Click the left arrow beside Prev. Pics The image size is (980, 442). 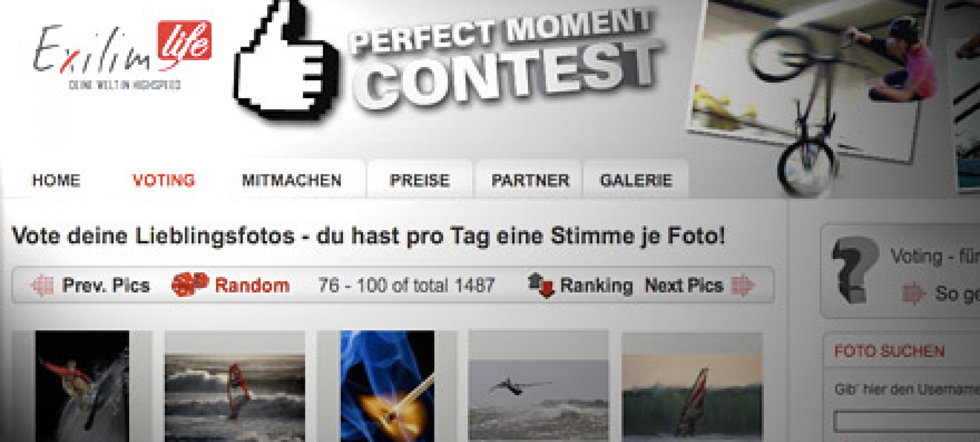42,285
